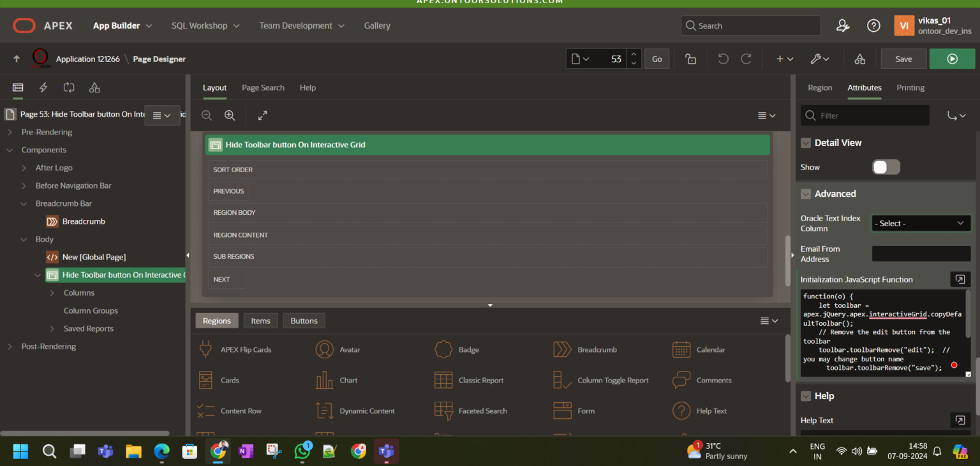Collapse the Detail View section

point(806,143)
